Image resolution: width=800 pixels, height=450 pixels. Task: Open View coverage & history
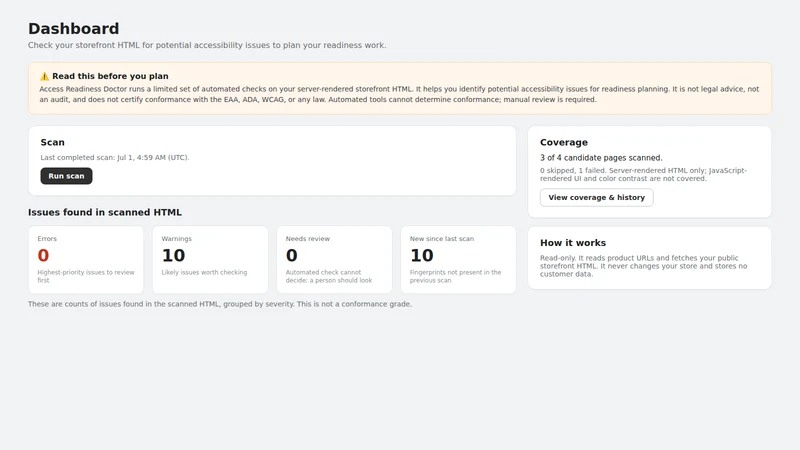[596, 197]
